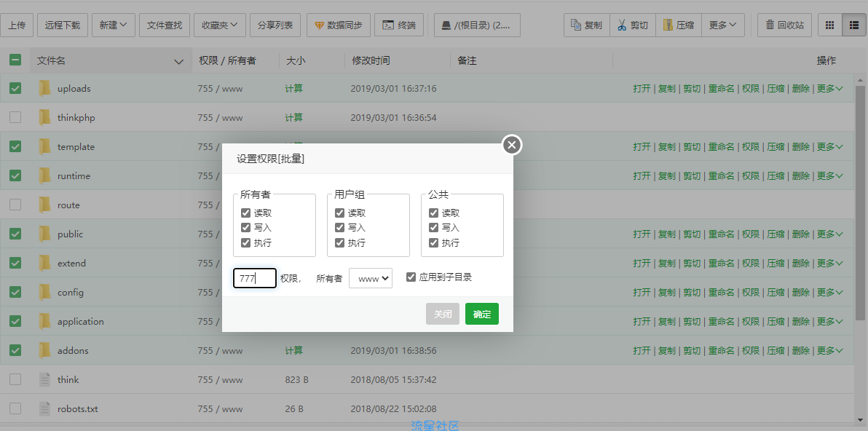Click 打开 in the uploads row

[642, 89]
